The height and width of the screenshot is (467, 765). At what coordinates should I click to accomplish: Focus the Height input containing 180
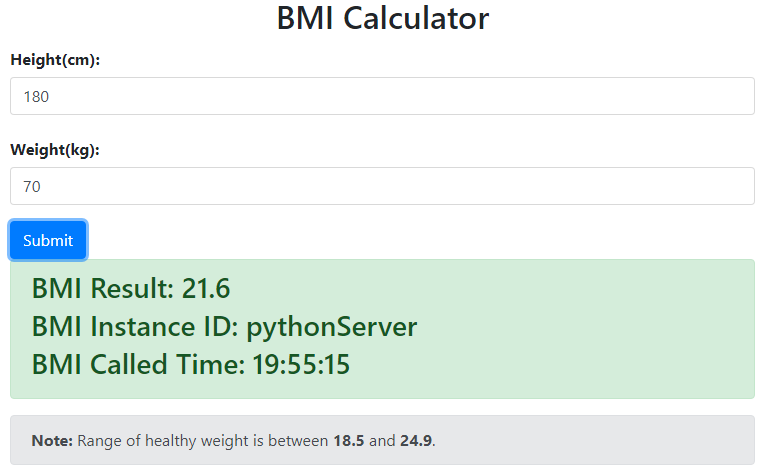(x=382, y=97)
